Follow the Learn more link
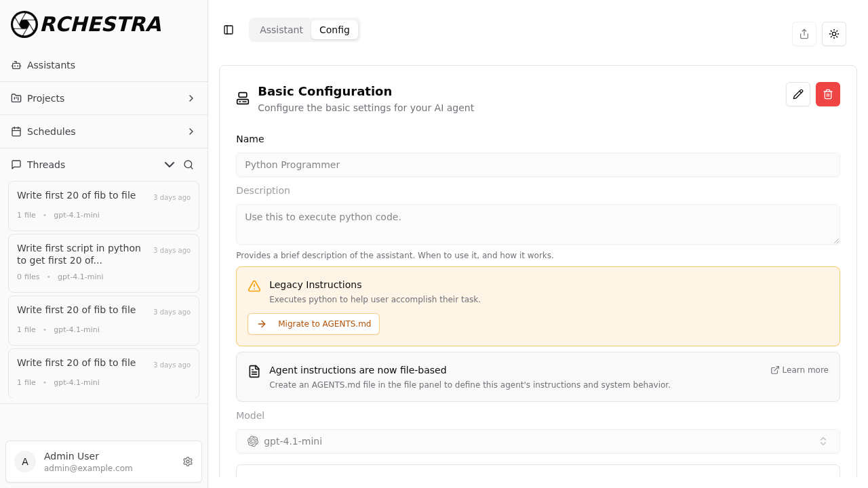 pos(800,370)
